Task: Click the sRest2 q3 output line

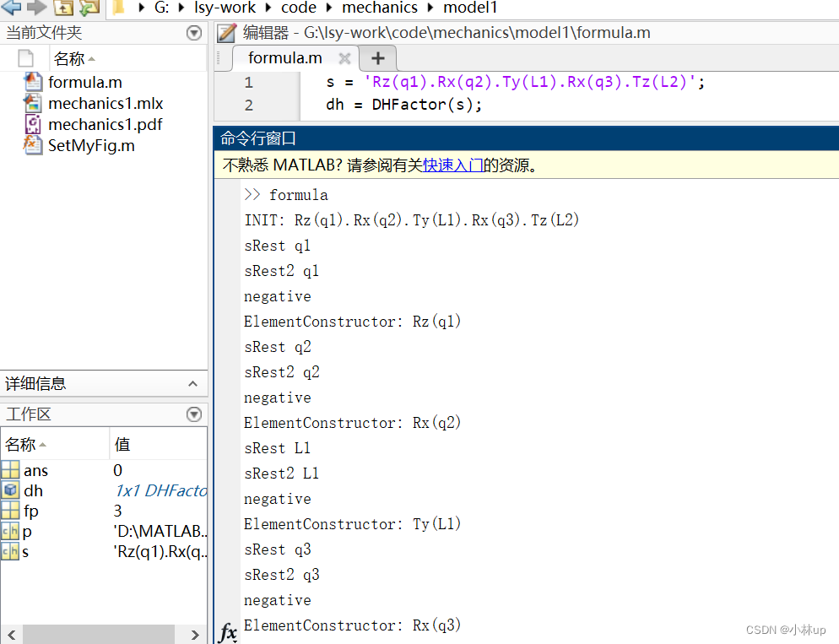Action: point(281,575)
